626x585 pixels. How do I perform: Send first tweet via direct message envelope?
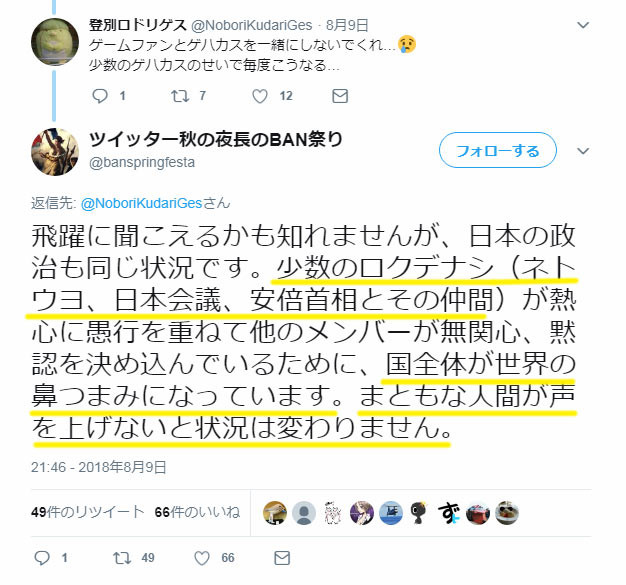pyautogui.click(x=340, y=96)
